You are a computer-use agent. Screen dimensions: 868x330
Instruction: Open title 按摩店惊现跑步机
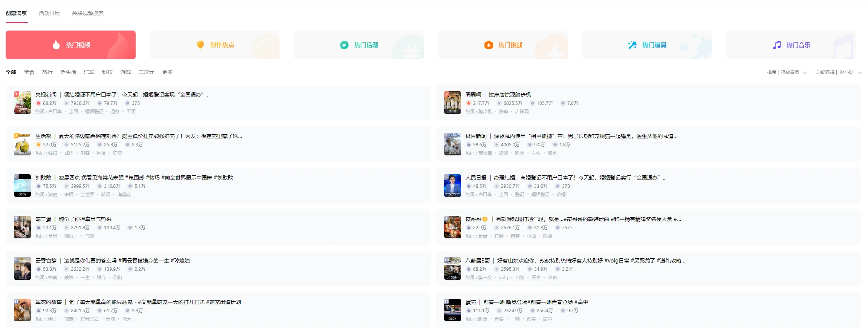(510, 95)
